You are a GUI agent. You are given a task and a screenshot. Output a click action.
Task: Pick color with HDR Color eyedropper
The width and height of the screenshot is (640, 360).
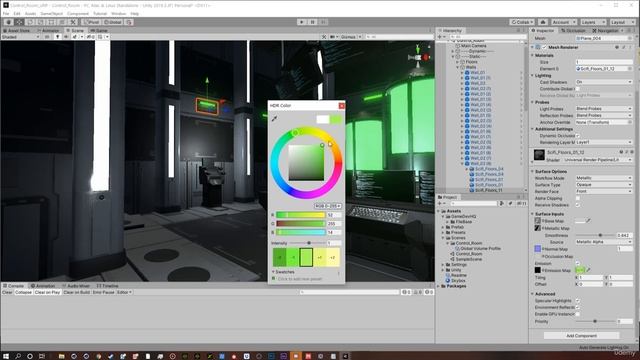(274, 119)
